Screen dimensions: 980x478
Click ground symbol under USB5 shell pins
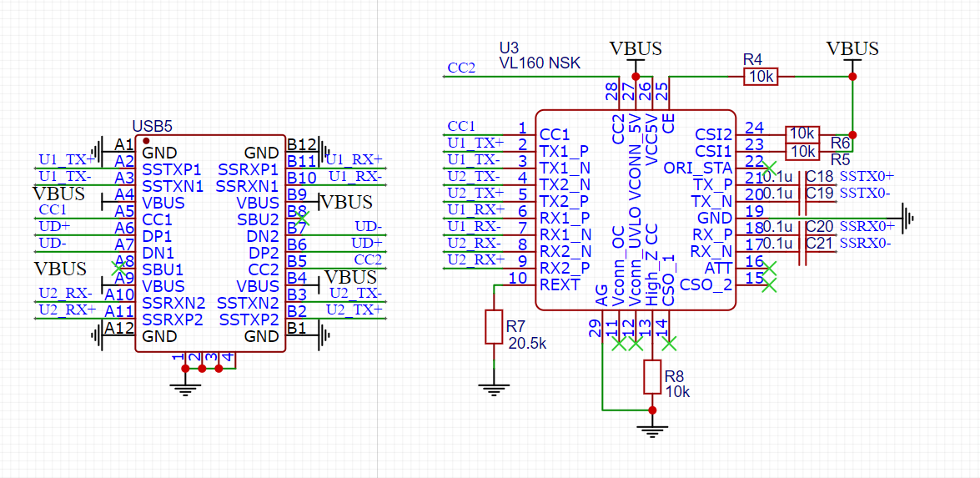pyautogui.click(x=185, y=385)
